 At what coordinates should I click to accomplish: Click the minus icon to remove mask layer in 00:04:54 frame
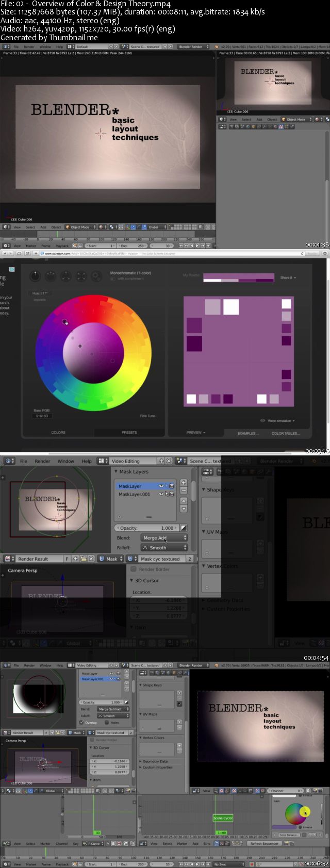(184, 490)
